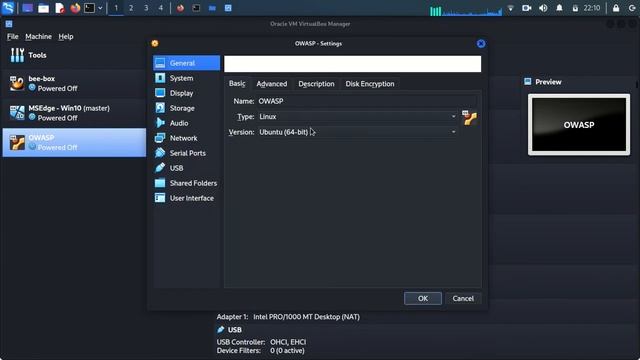Click the settings gear icon in dialog title bar

click(x=155, y=43)
